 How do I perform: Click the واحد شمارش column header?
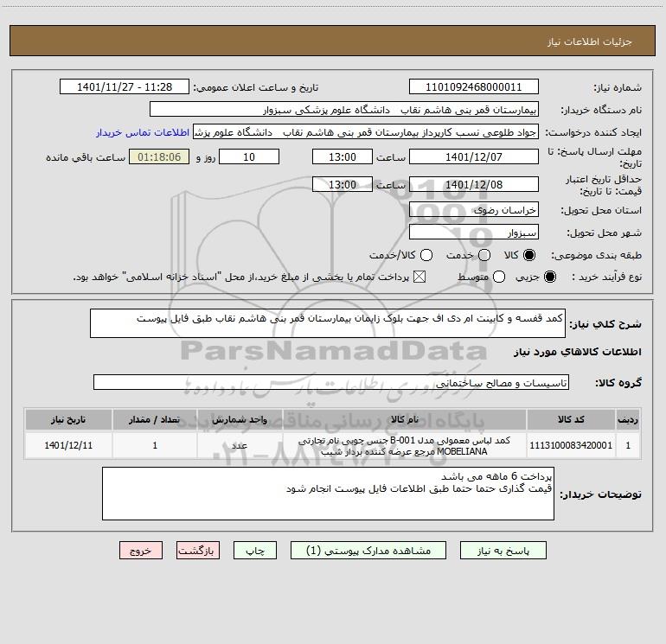click(240, 419)
